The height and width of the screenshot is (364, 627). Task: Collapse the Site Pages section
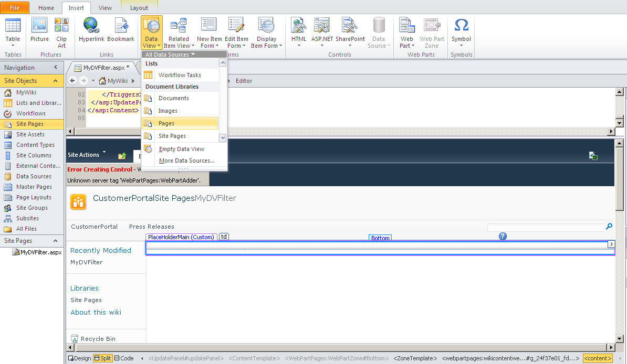point(55,241)
